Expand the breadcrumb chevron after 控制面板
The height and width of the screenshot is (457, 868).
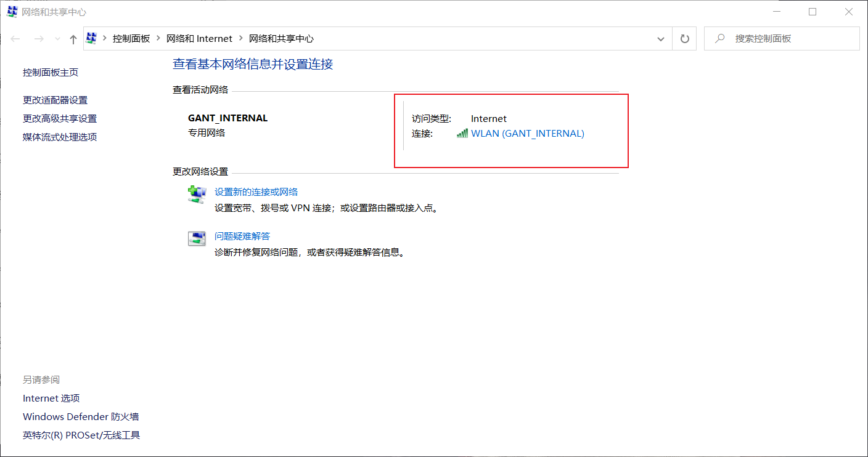coord(158,38)
